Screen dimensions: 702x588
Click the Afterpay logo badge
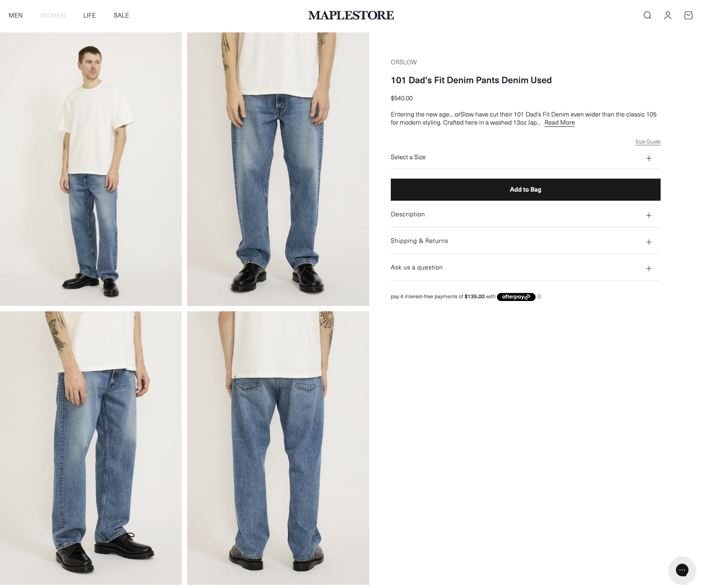[x=516, y=297]
